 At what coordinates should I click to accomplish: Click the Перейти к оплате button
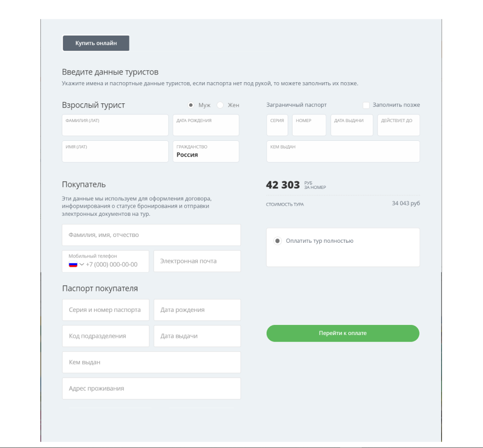click(x=343, y=333)
